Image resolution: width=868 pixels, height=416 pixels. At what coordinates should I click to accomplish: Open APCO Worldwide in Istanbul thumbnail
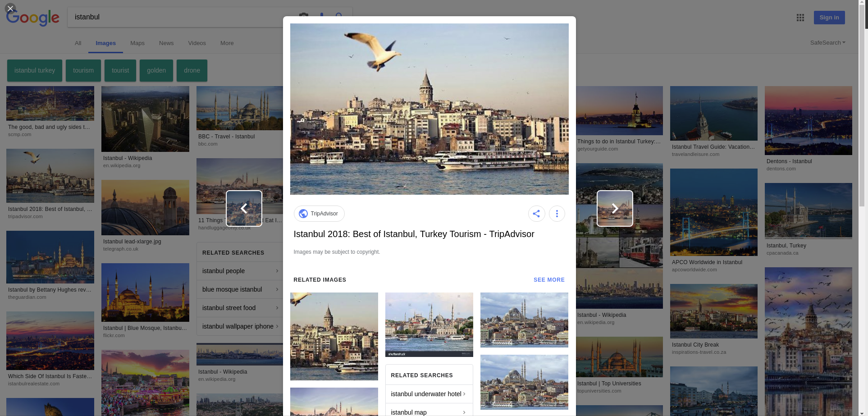pyautogui.click(x=714, y=212)
